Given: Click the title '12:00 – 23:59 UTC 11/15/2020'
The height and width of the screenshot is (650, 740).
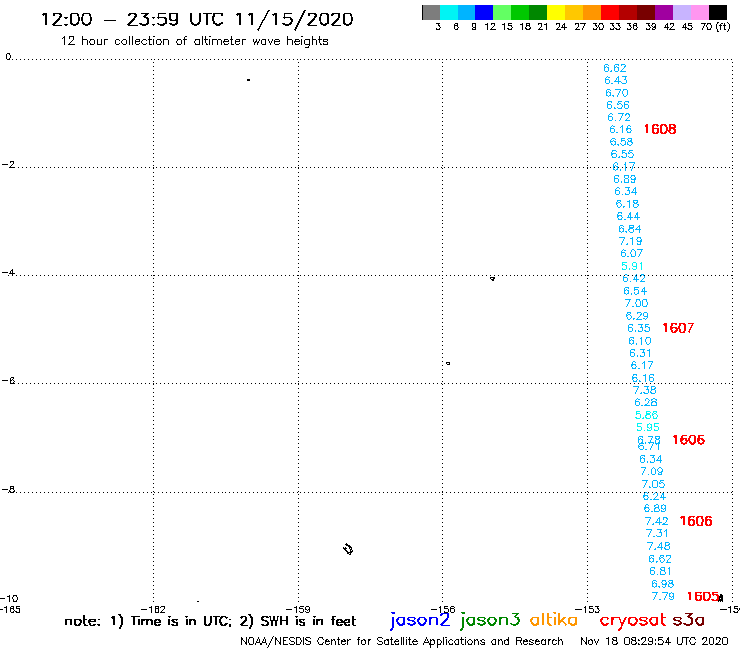Looking at the screenshot, I should coord(197,19).
